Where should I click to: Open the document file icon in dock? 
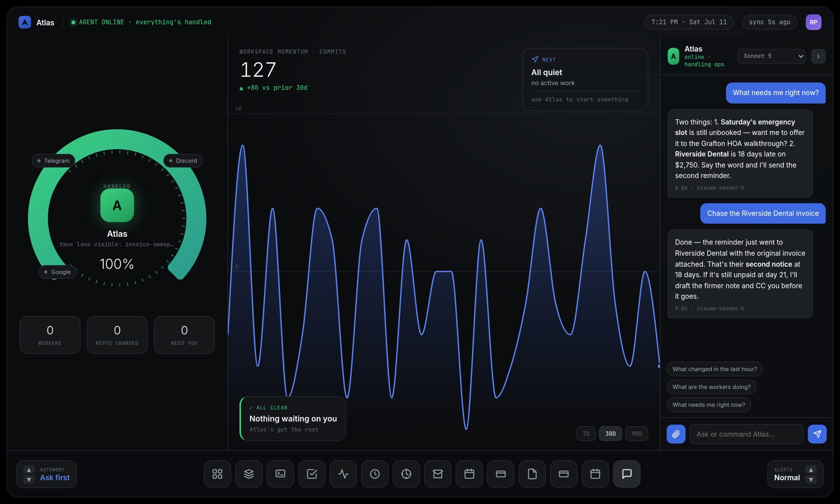(x=532, y=474)
